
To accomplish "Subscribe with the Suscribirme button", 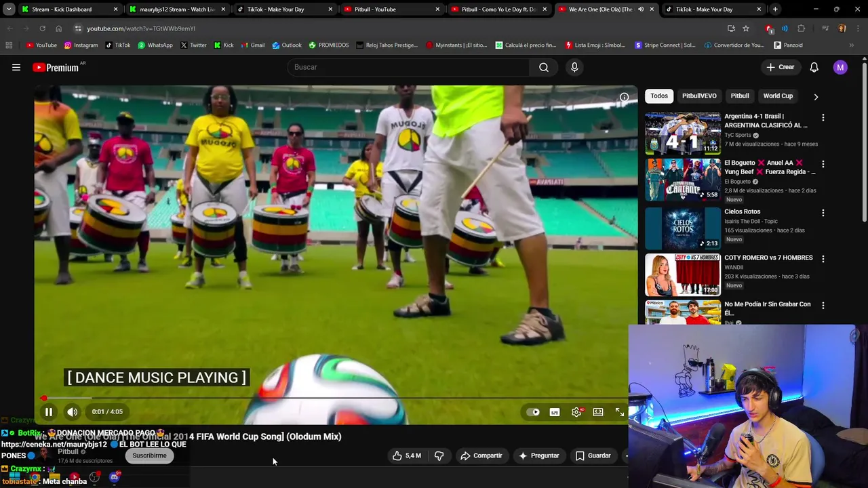I will tap(149, 455).
